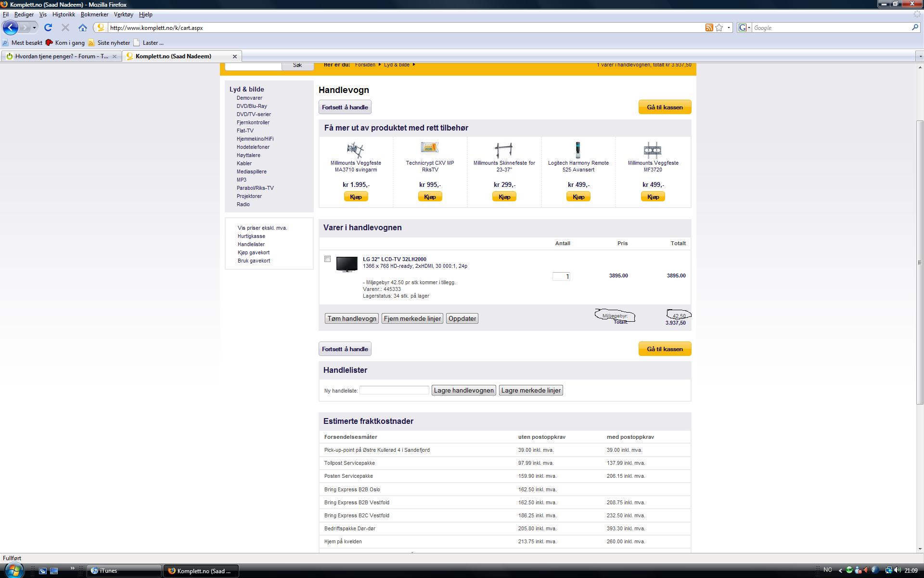Click the Oppdater button
The height and width of the screenshot is (578, 924).
(x=462, y=318)
